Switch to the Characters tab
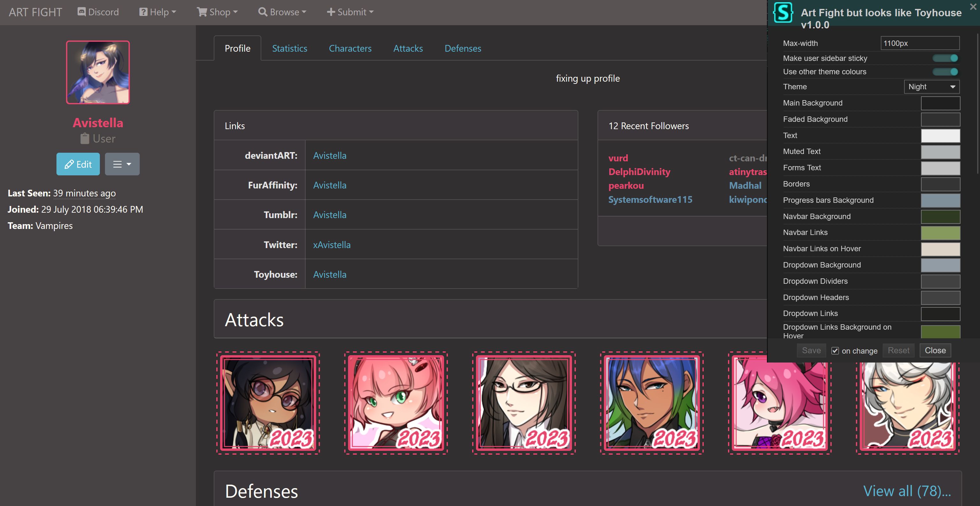 (350, 48)
